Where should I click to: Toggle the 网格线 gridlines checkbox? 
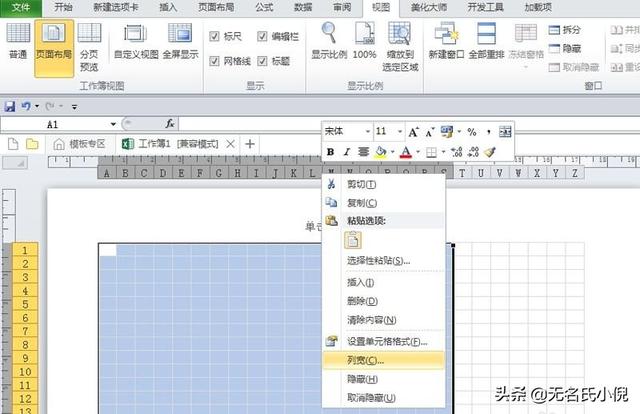pyautogui.click(x=216, y=61)
